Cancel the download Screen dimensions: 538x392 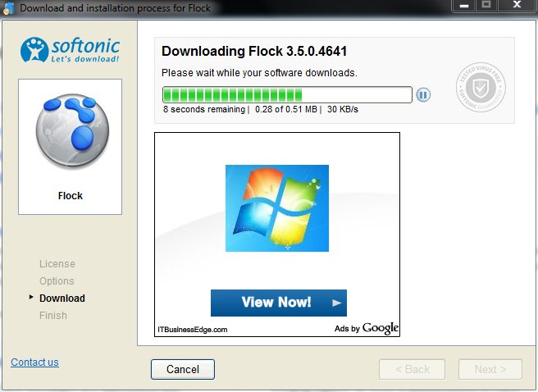tap(183, 369)
